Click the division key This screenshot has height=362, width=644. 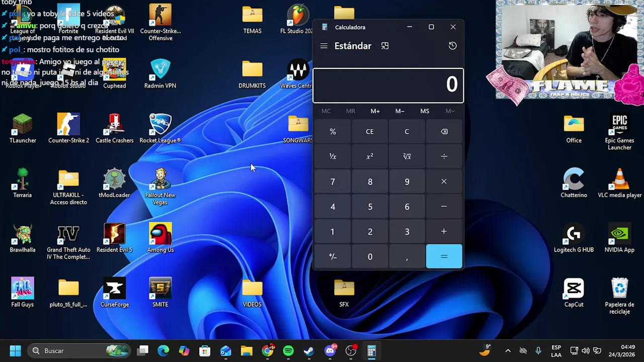(444, 156)
